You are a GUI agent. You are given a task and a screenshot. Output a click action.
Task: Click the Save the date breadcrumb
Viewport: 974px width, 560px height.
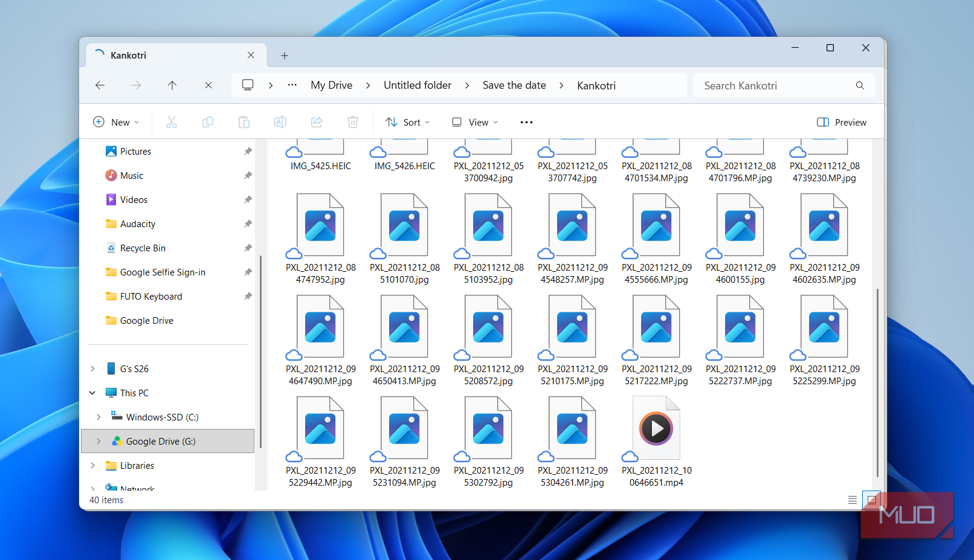pos(514,85)
